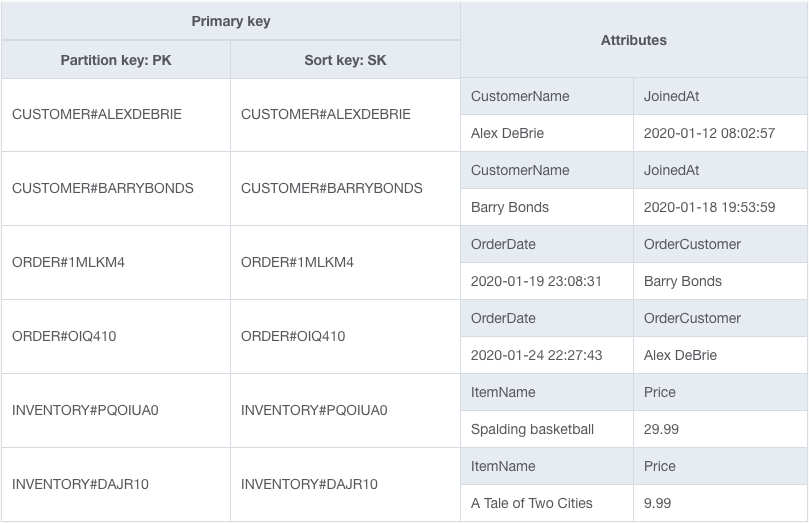The width and height of the screenshot is (809, 523).
Task: Select sort key cell CUSTOMER#BARRYBONDS
Action: 332,188
